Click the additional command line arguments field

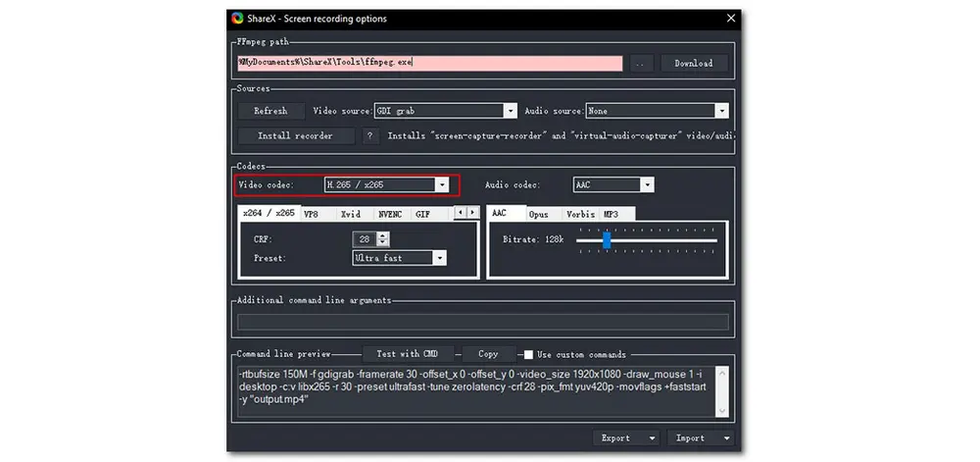tap(483, 322)
